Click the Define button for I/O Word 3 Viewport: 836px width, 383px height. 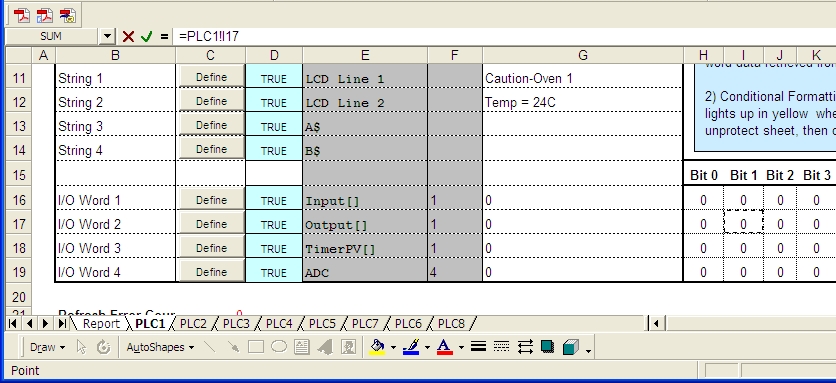(x=211, y=248)
